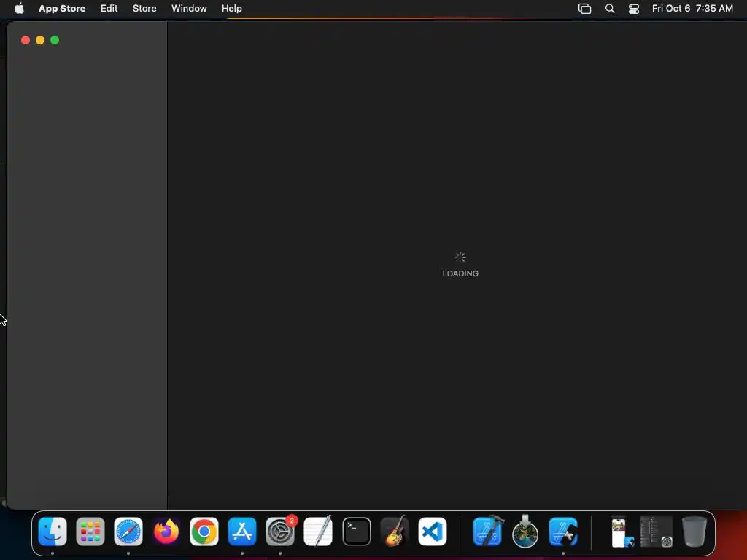Restore the minimized System Settings window thumbnail
Screen dimensions: 747x560
(x=657, y=531)
